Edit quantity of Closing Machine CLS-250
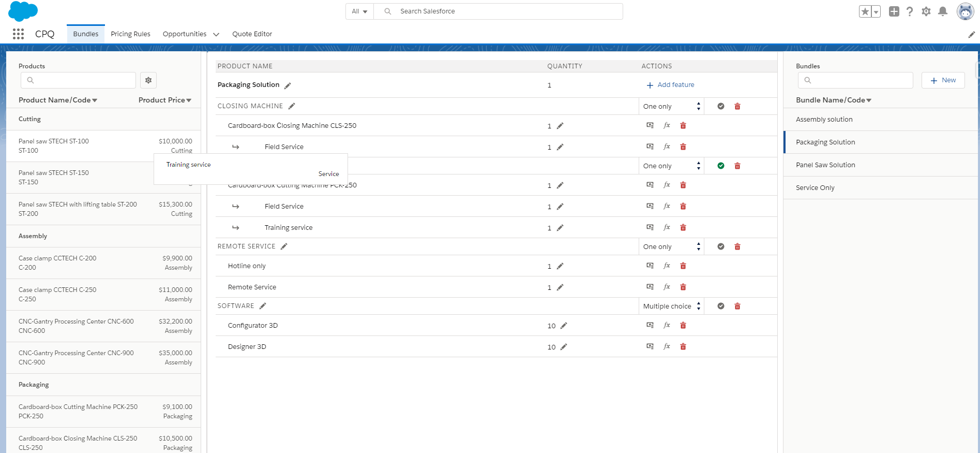Screen dimensions: 980x453 (560, 126)
